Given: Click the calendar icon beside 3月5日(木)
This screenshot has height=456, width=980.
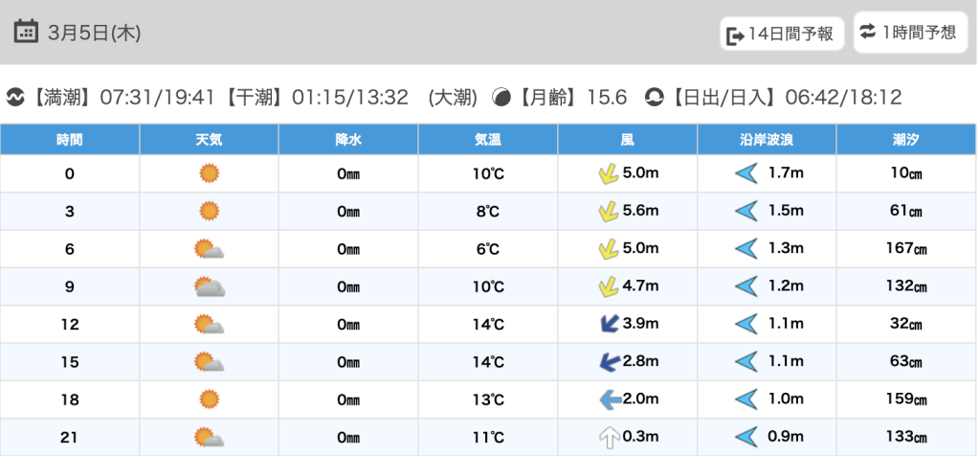Looking at the screenshot, I should (x=27, y=32).
